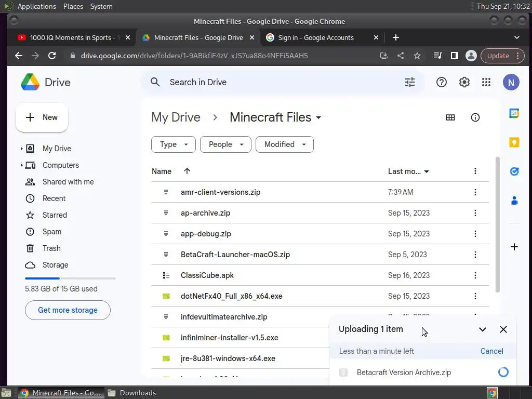Switch to grid layout view
This screenshot has height=399, width=532.
point(450,117)
